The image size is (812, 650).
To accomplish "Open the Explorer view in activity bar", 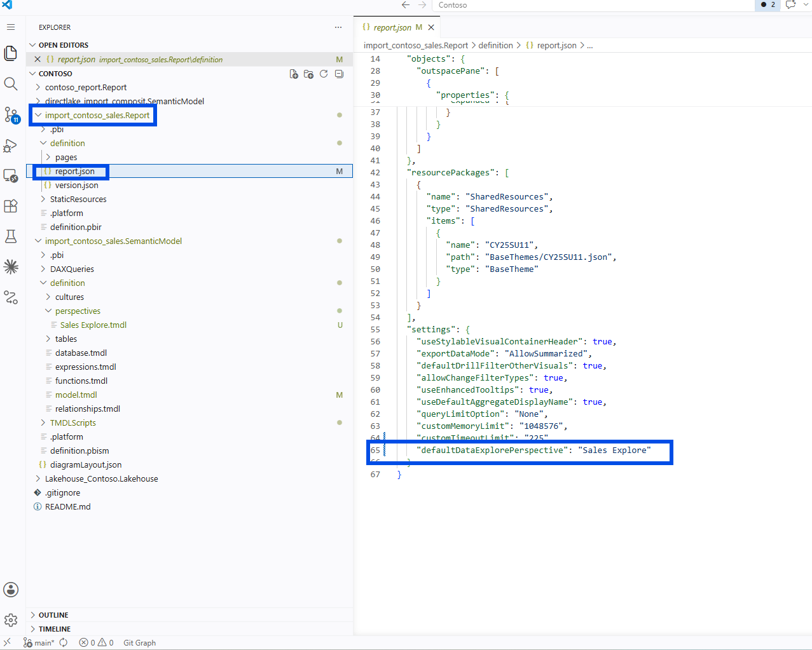I will point(11,53).
